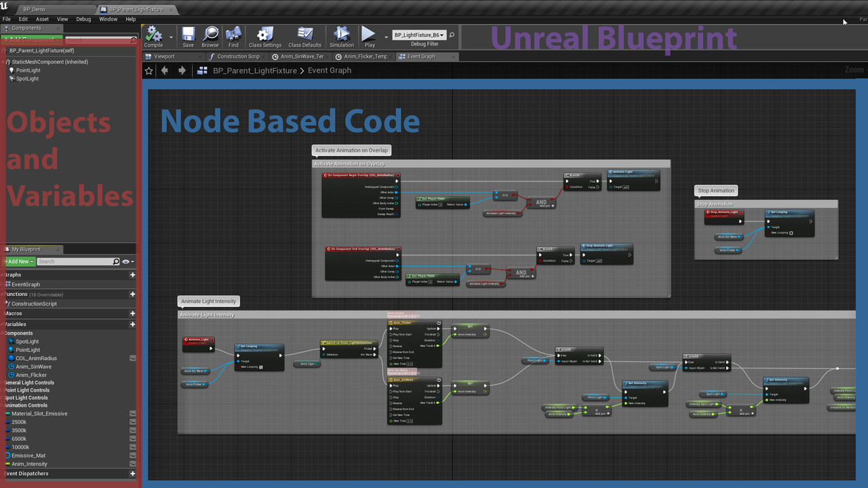Image resolution: width=868 pixels, height=488 pixels.
Task: Toggle visibility eye of Emissive_Mat
Action: pyautogui.click(x=133, y=456)
